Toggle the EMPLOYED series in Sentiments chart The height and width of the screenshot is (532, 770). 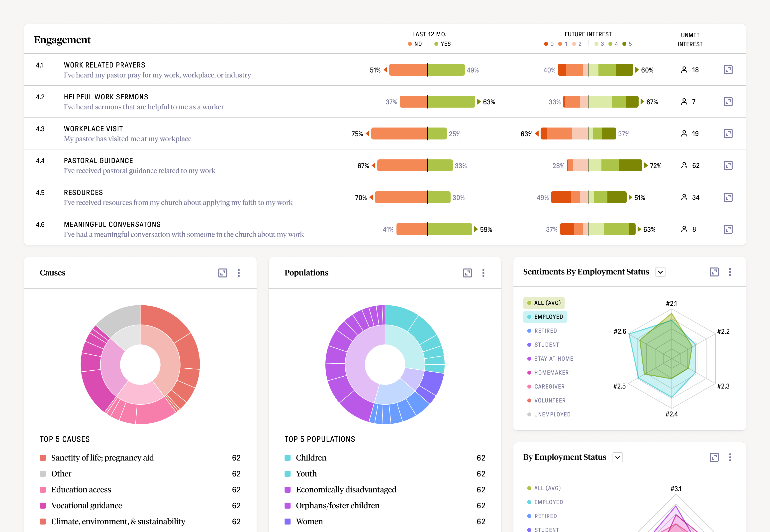[545, 317]
